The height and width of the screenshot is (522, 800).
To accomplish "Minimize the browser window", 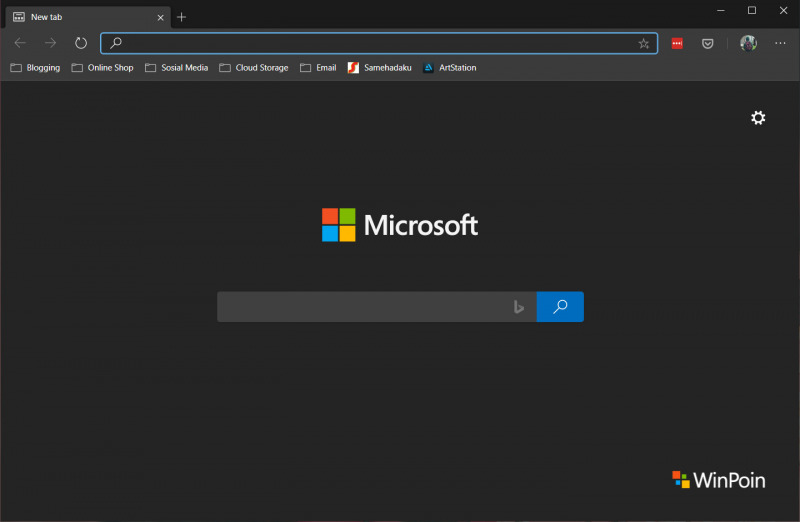I will point(720,10).
